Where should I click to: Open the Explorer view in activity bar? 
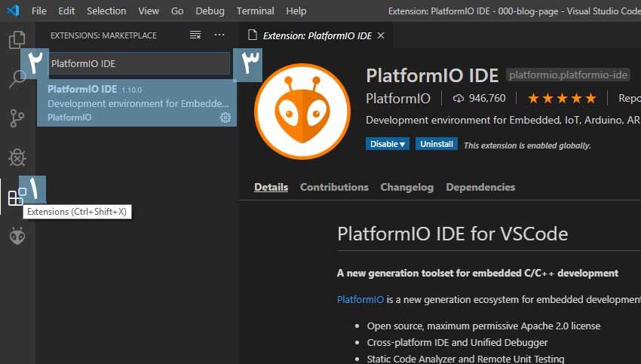pos(17,40)
